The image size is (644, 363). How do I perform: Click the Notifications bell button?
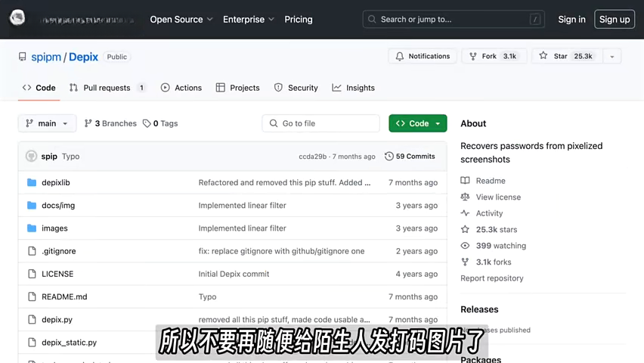(x=423, y=56)
